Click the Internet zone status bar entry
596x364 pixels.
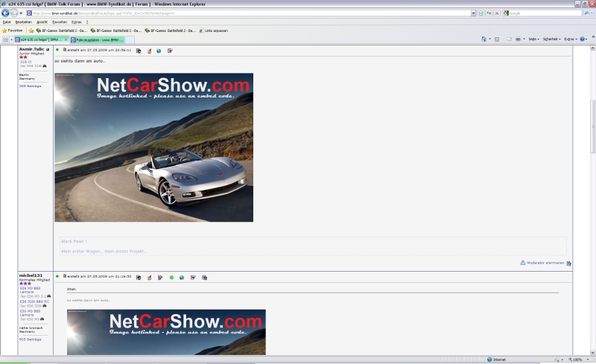(497, 360)
